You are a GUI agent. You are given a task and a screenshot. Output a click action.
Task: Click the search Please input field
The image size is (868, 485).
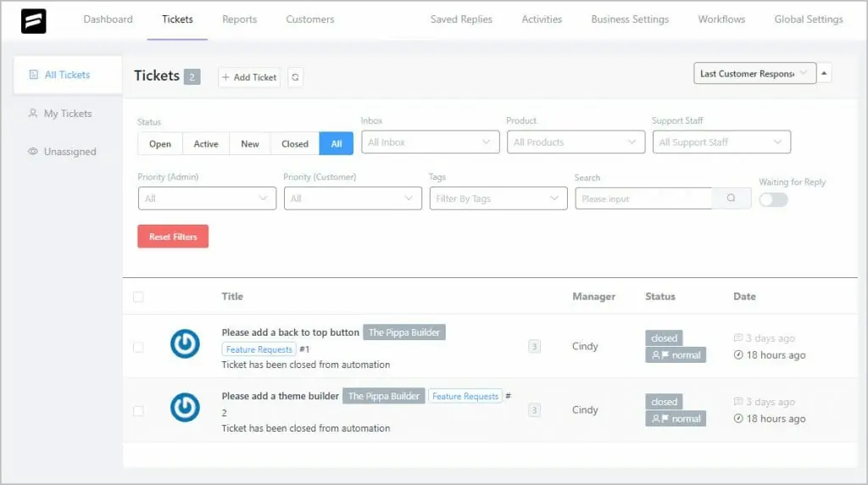[643, 198]
